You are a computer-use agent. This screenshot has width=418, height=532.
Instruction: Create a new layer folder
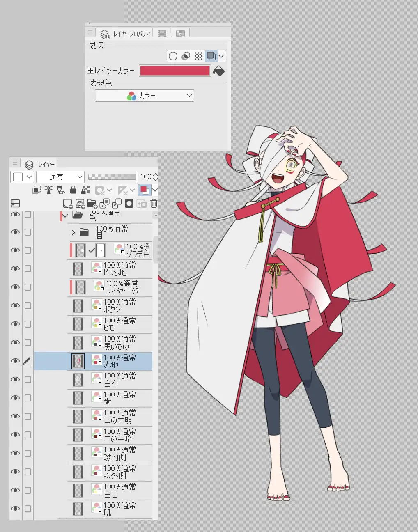92,204
